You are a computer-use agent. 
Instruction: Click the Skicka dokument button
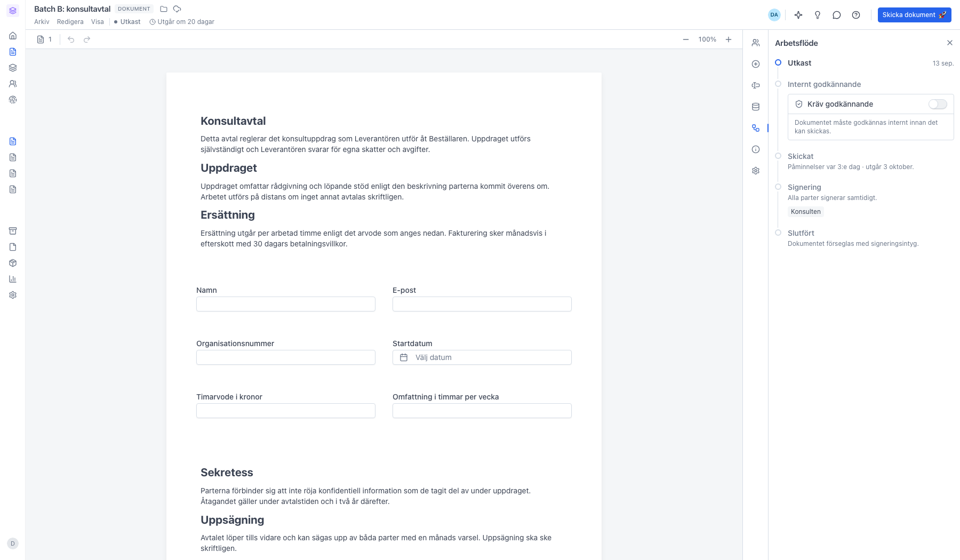click(915, 15)
